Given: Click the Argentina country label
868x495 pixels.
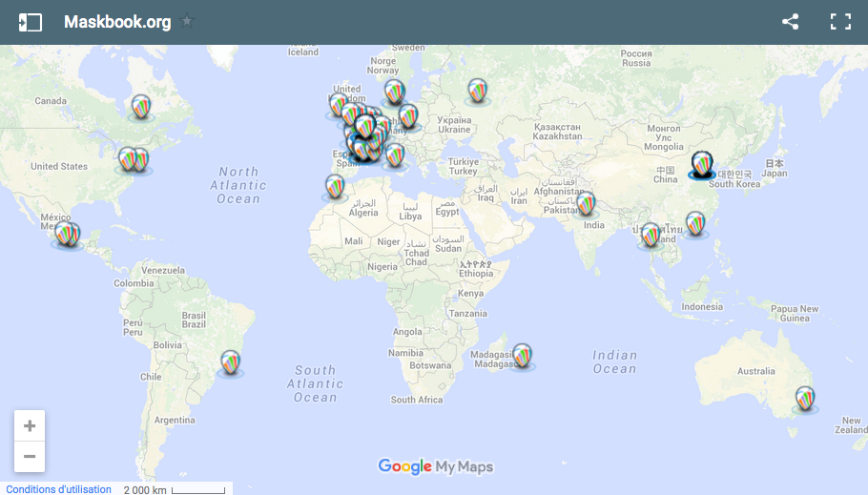Looking at the screenshot, I should 175,421.
